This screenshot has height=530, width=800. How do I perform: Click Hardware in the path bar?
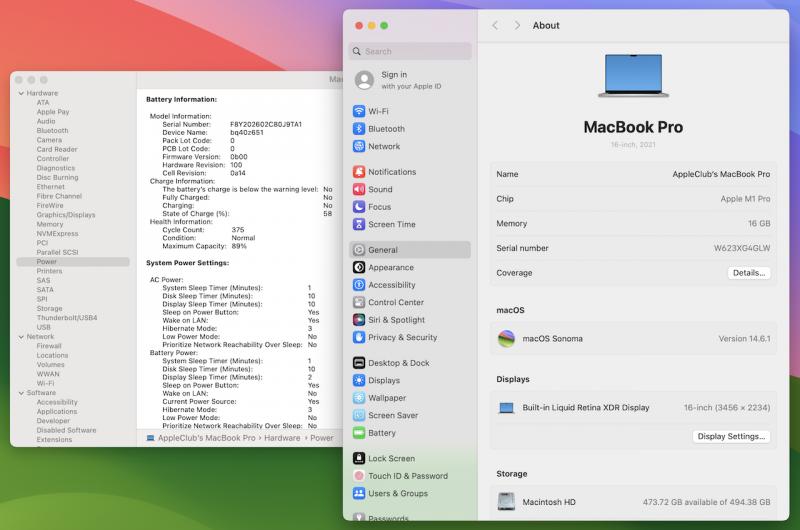[282, 438]
